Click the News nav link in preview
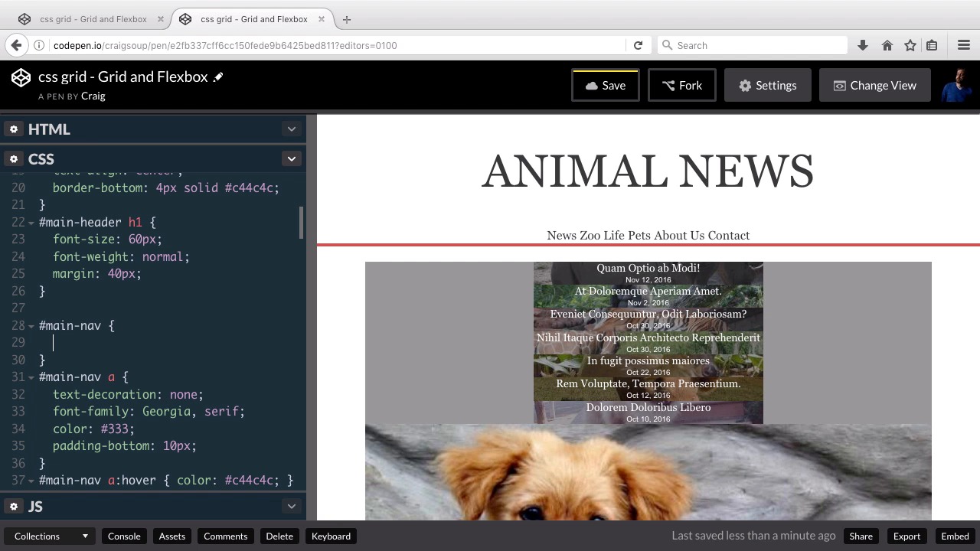This screenshot has height=551, width=980. tap(561, 236)
